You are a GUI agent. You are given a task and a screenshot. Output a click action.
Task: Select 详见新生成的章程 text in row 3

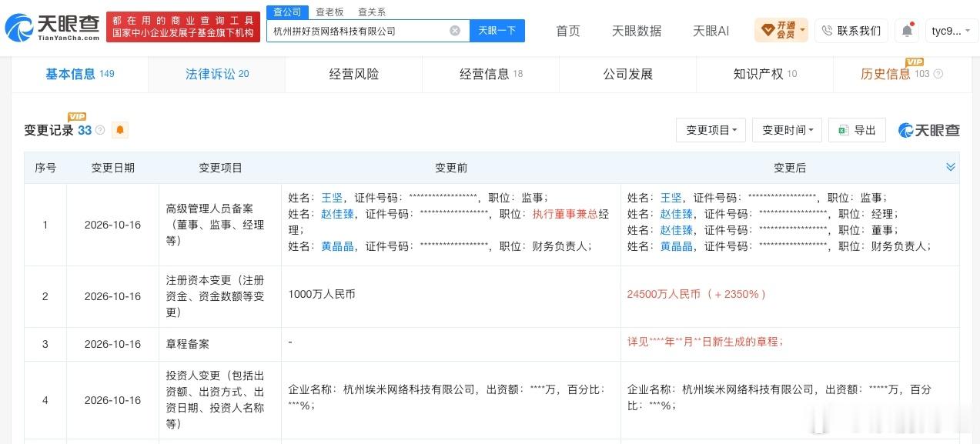[705, 342]
